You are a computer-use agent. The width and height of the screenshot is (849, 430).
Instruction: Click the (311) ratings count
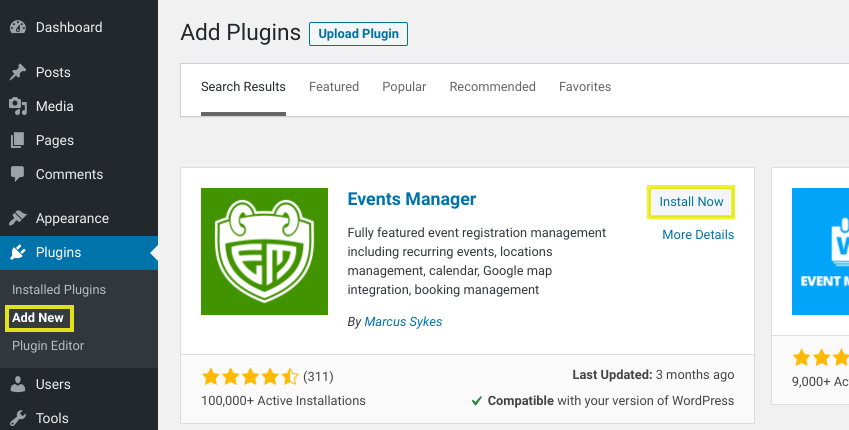(318, 376)
